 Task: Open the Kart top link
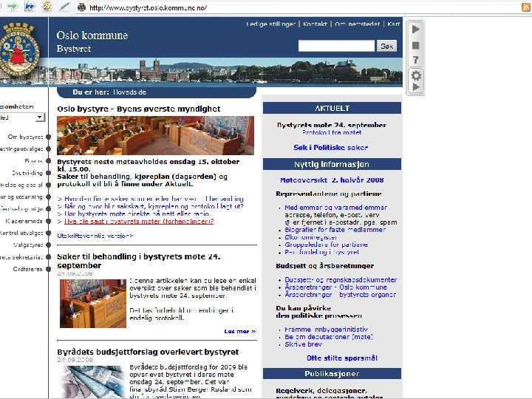(394, 24)
